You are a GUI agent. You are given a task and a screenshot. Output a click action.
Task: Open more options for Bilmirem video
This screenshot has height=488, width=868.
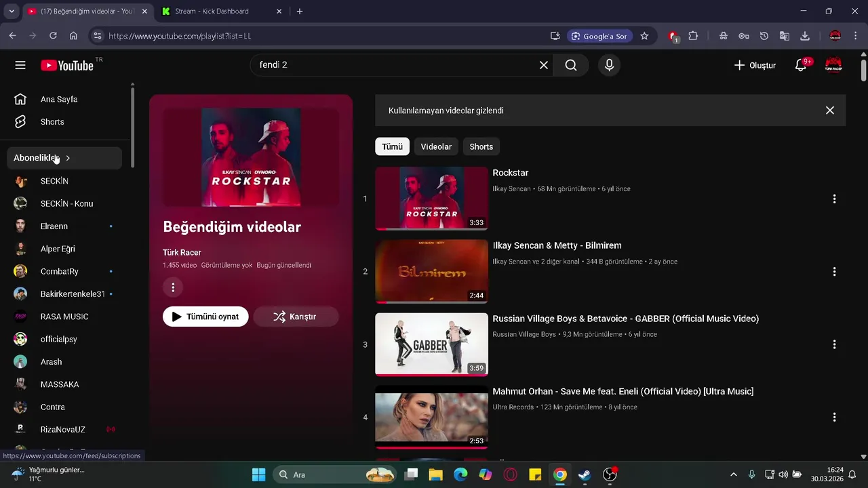pyautogui.click(x=834, y=271)
